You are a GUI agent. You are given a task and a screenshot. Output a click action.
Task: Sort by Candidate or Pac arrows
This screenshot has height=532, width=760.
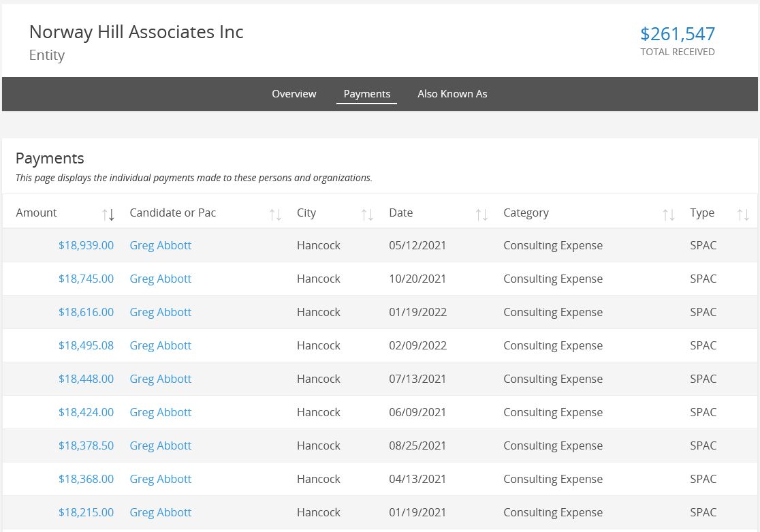pos(275,215)
